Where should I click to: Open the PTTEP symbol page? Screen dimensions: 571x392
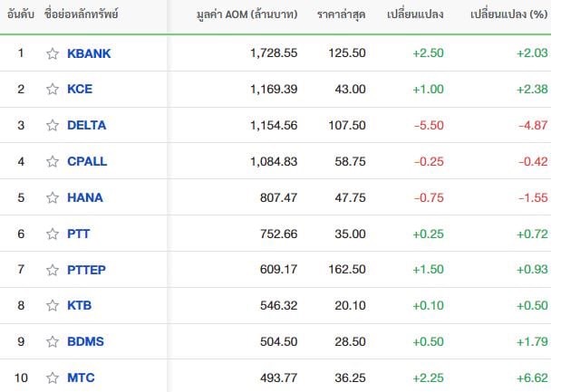click(x=87, y=270)
